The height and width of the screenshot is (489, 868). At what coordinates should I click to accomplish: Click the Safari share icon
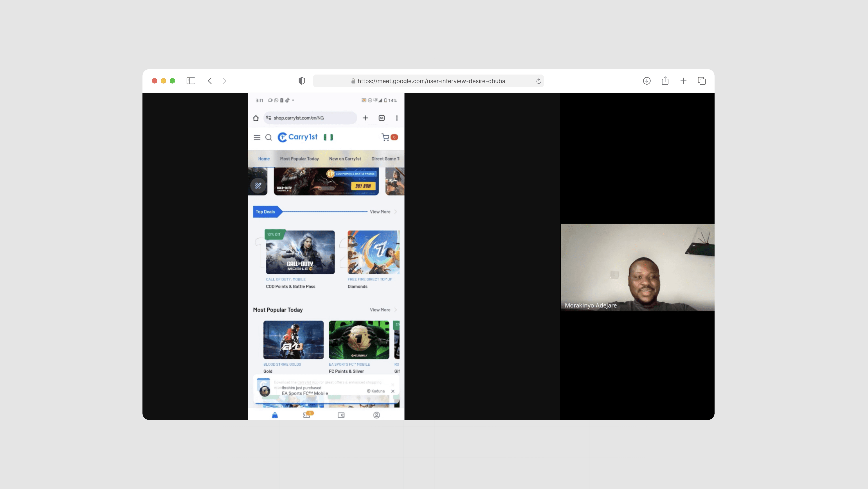pyautogui.click(x=665, y=81)
